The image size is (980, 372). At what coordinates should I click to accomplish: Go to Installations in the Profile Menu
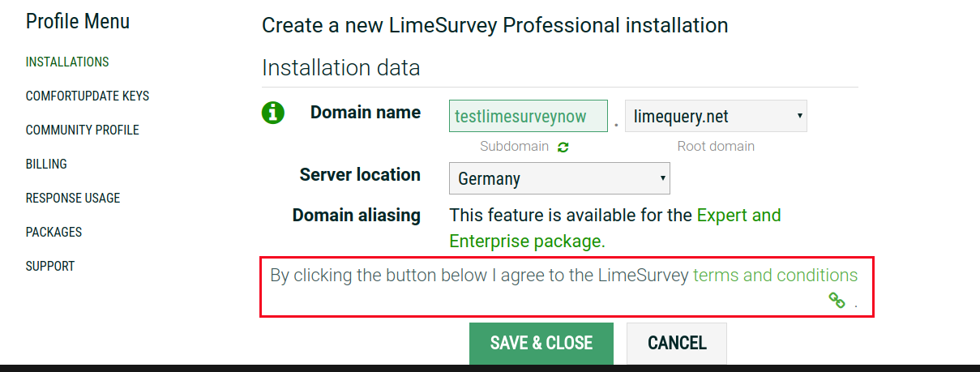click(67, 62)
